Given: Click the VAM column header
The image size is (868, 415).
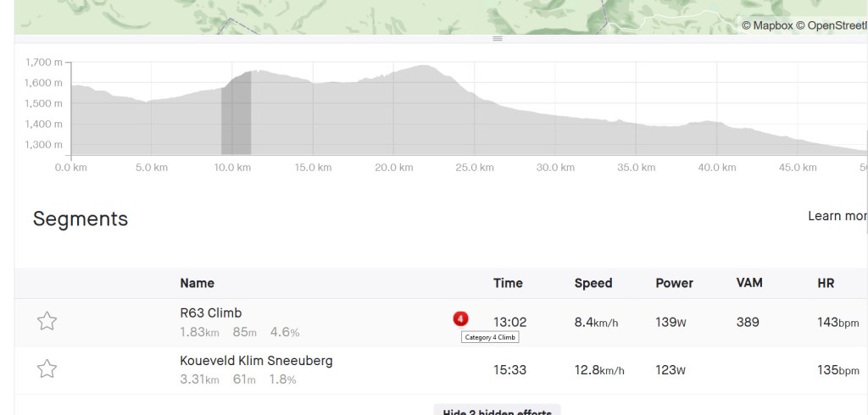Looking at the screenshot, I should click(749, 283).
